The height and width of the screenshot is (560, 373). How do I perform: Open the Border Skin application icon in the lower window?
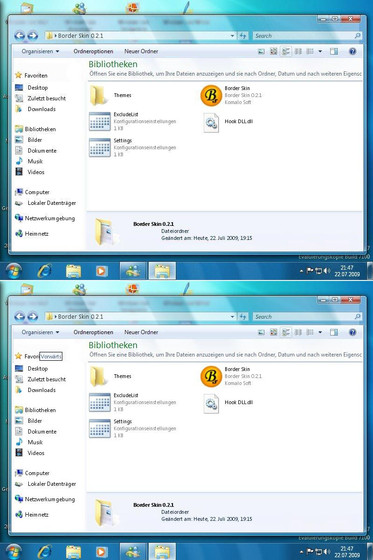pyautogui.click(x=211, y=376)
